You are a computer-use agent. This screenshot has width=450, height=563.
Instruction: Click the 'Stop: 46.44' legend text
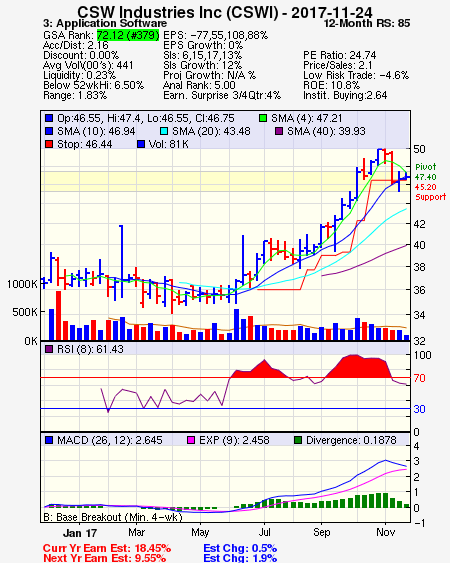click(85, 144)
